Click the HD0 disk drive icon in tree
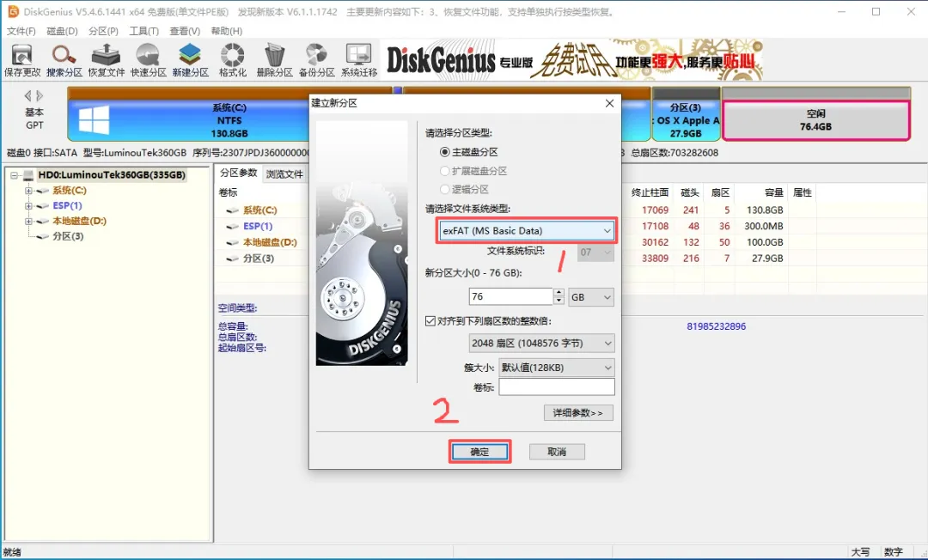The height and width of the screenshot is (560, 928). point(28,175)
